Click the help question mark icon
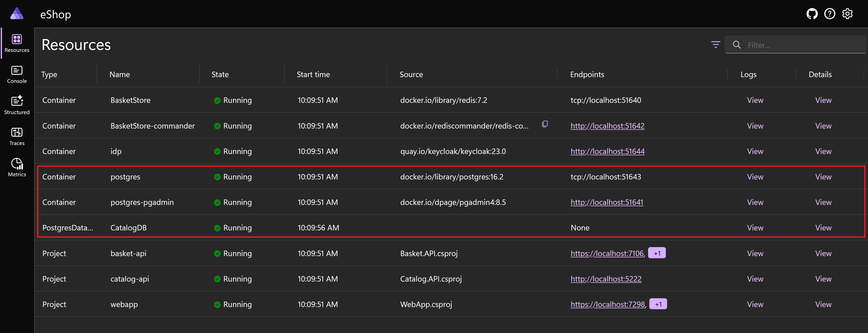 click(830, 13)
